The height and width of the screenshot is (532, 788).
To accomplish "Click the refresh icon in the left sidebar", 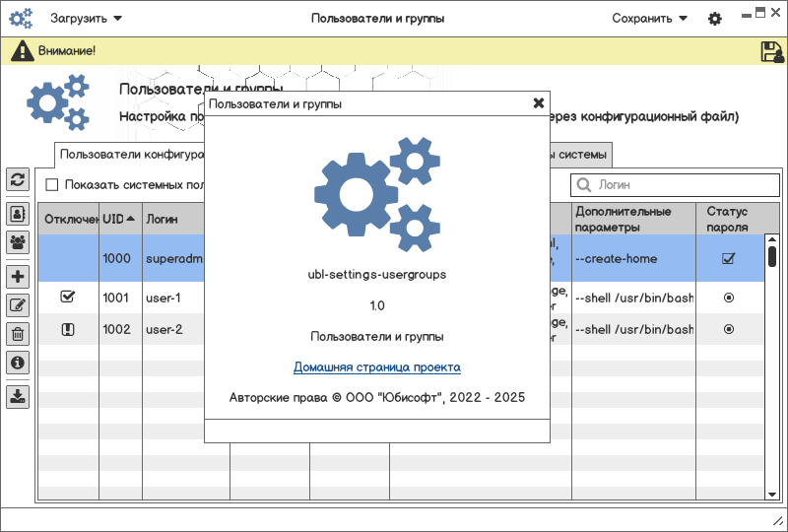I will point(18,179).
